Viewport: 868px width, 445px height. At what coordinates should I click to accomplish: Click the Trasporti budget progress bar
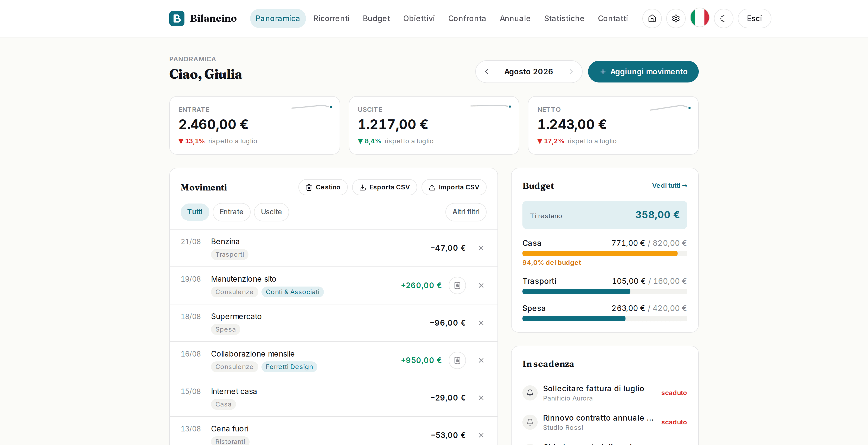click(x=605, y=291)
